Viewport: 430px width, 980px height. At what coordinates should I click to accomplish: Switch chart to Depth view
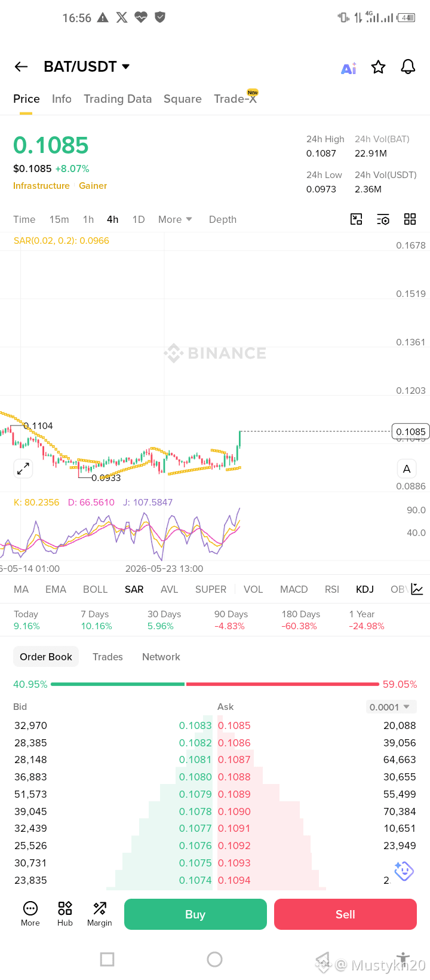223,219
